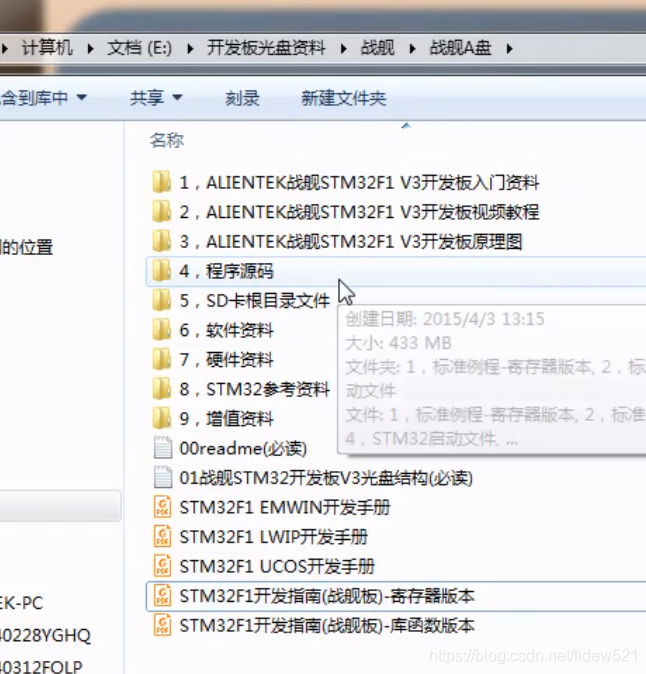This screenshot has width=646, height=674.
Task: Click the 刻录 toolbar button
Action: pos(242,98)
